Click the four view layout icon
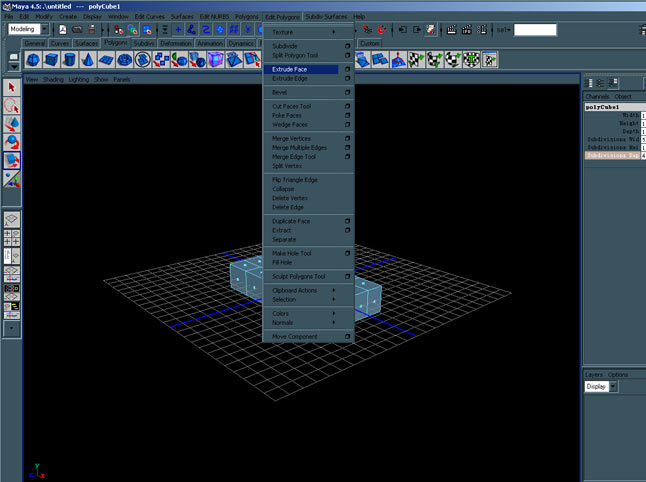The width and height of the screenshot is (646, 482). point(12,238)
